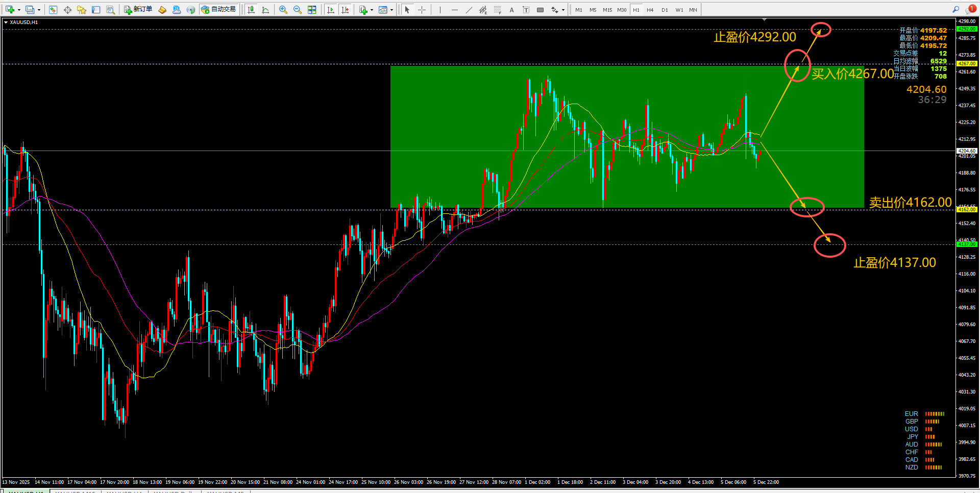Select the trendline drawing tool

(469, 10)
